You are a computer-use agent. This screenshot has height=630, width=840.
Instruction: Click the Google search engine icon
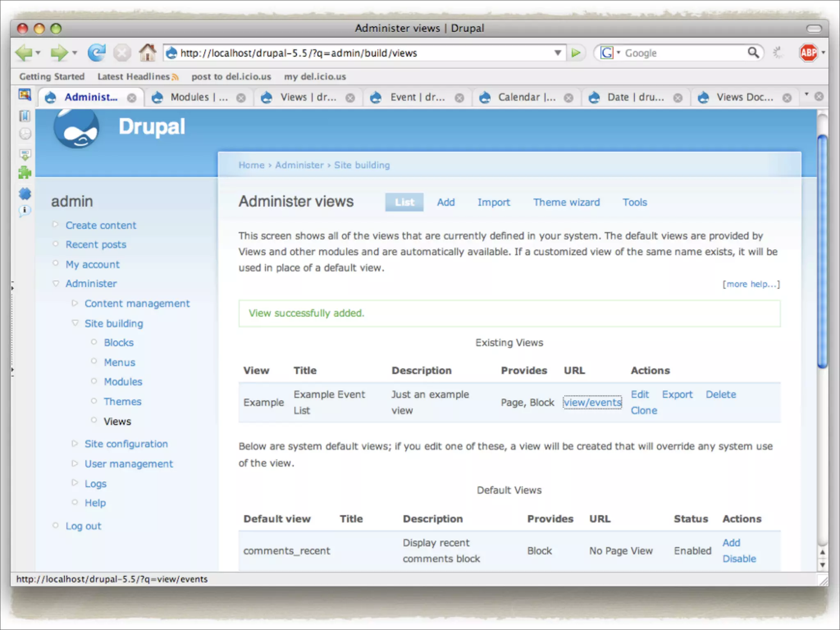(x=607, y=53)
